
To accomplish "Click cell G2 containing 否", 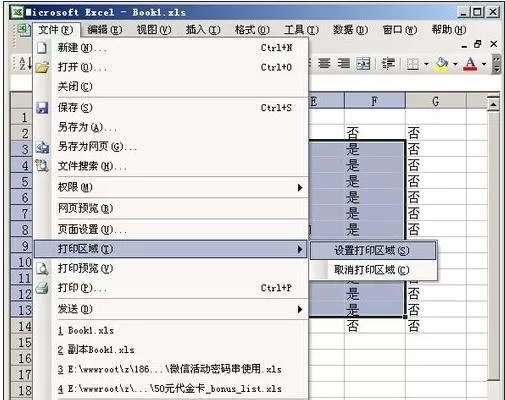I will coord(436,133).
